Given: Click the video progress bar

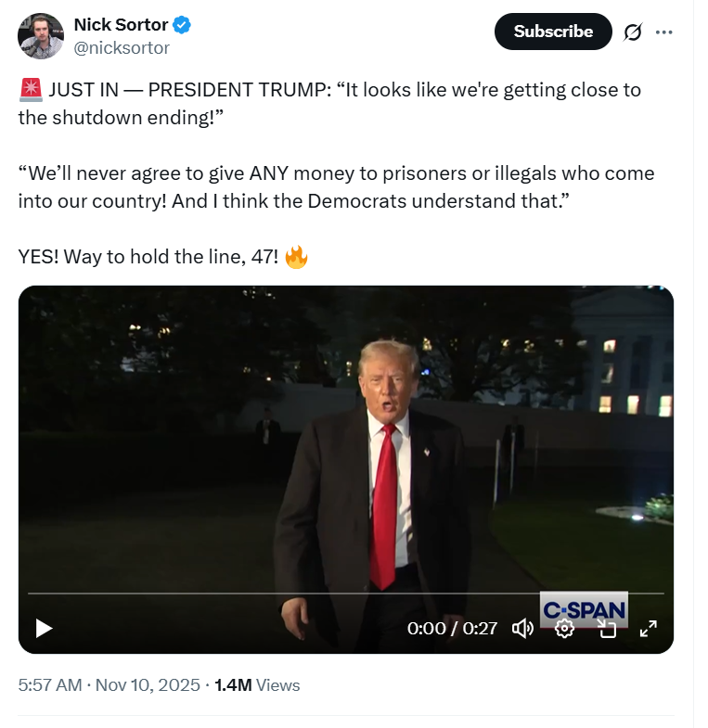Looking at the screenshot, I should tap(278, 593).
